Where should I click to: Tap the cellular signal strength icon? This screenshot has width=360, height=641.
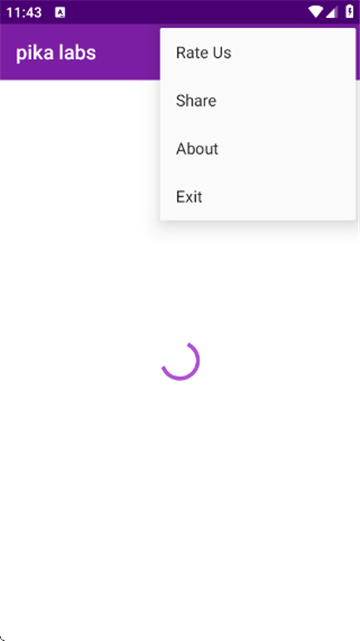[x=331, y=12]
